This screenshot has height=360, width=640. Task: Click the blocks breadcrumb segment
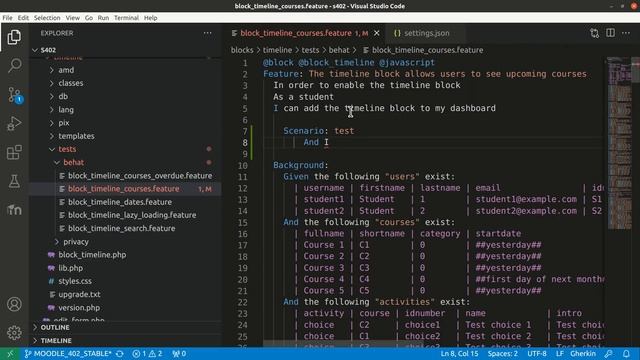coord(242,50)
